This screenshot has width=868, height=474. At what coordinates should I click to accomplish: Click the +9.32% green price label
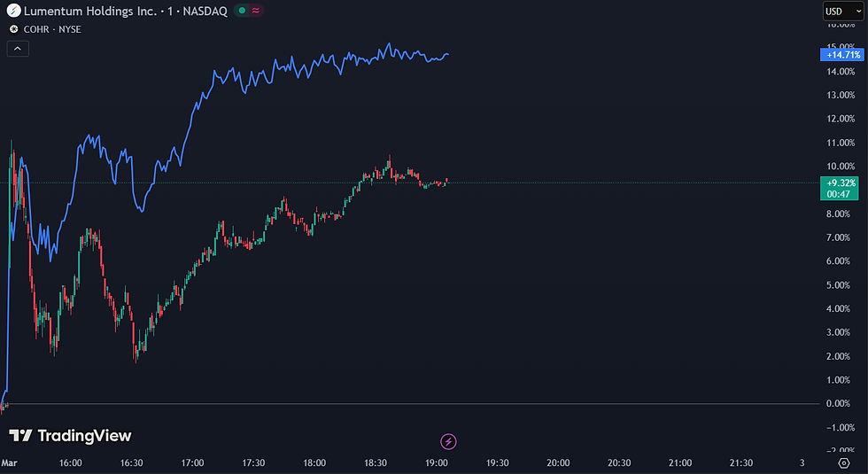coord(840,188)
